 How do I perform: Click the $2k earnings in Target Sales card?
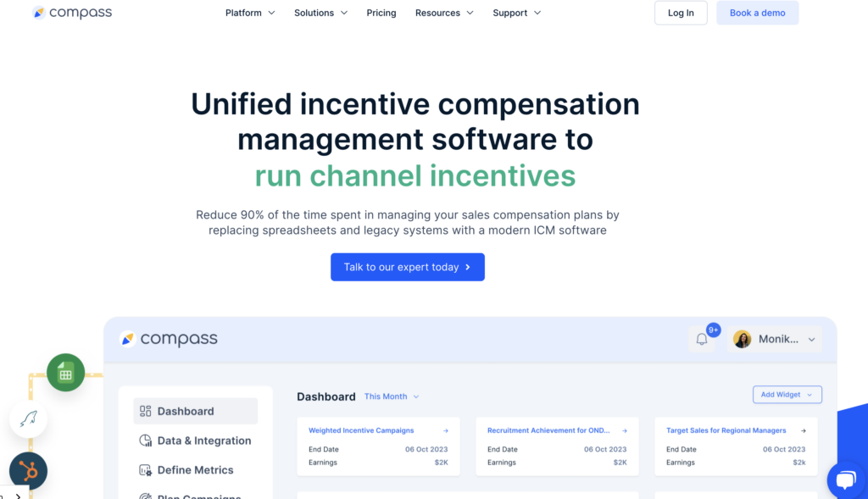coord(798,463)
